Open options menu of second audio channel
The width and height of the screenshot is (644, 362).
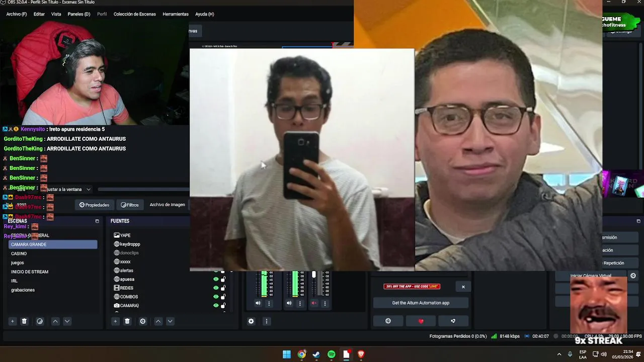point(300,303)
